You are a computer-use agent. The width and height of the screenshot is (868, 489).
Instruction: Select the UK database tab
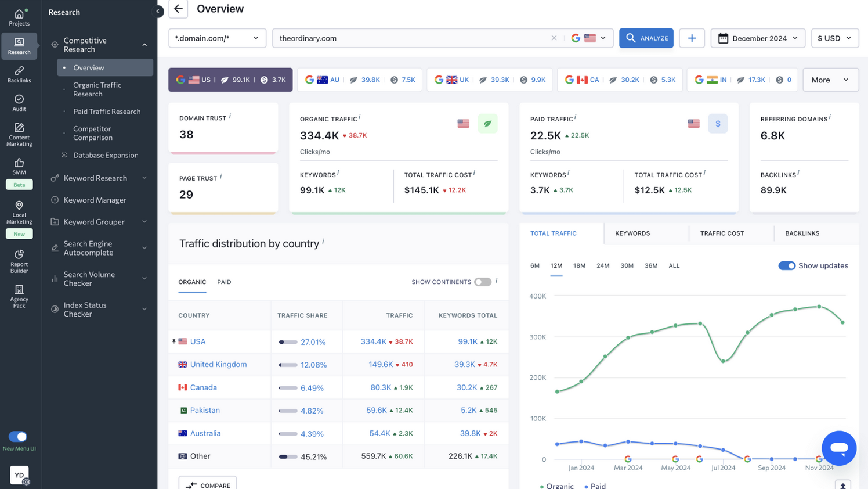click(x=490, y=80)
